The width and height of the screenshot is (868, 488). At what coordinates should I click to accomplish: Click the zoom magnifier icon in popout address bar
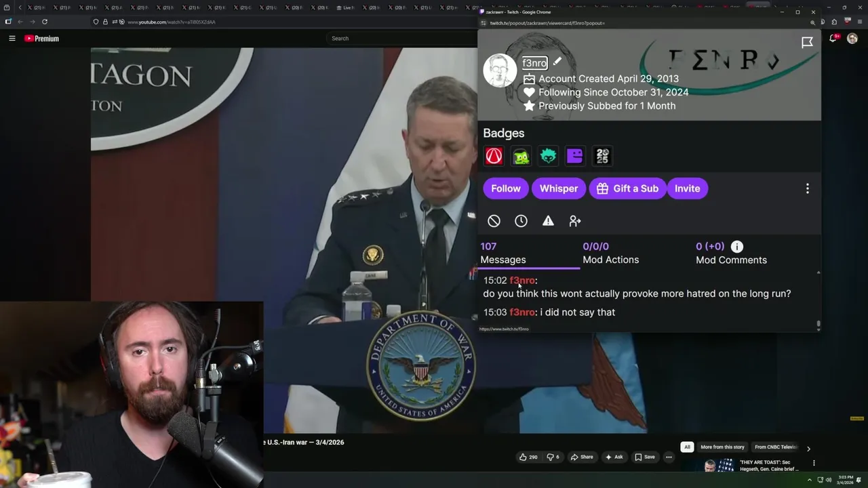812,23
